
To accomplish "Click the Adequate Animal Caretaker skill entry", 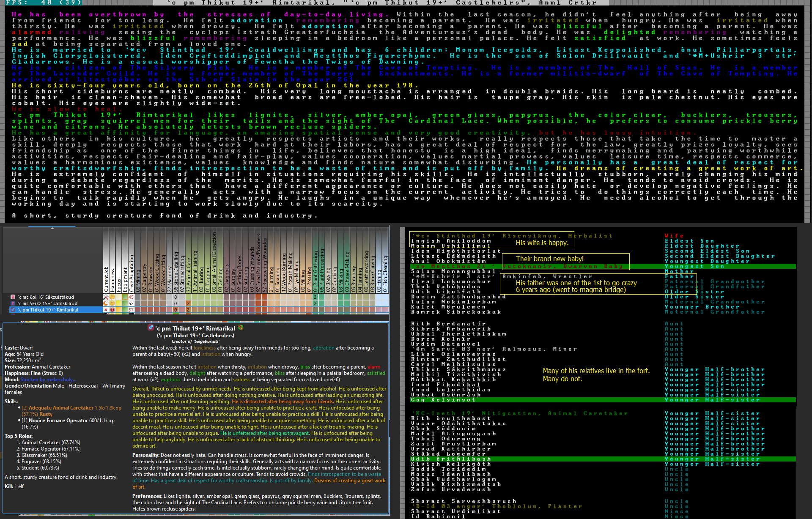I will point(61,408).
